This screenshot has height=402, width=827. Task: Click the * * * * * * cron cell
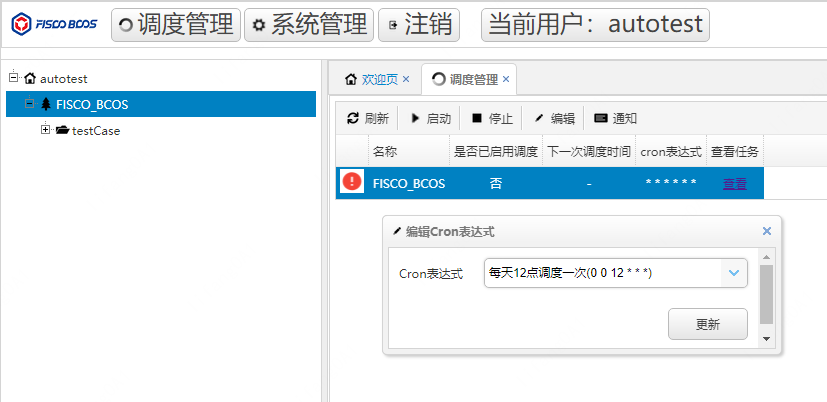[671, 183]
